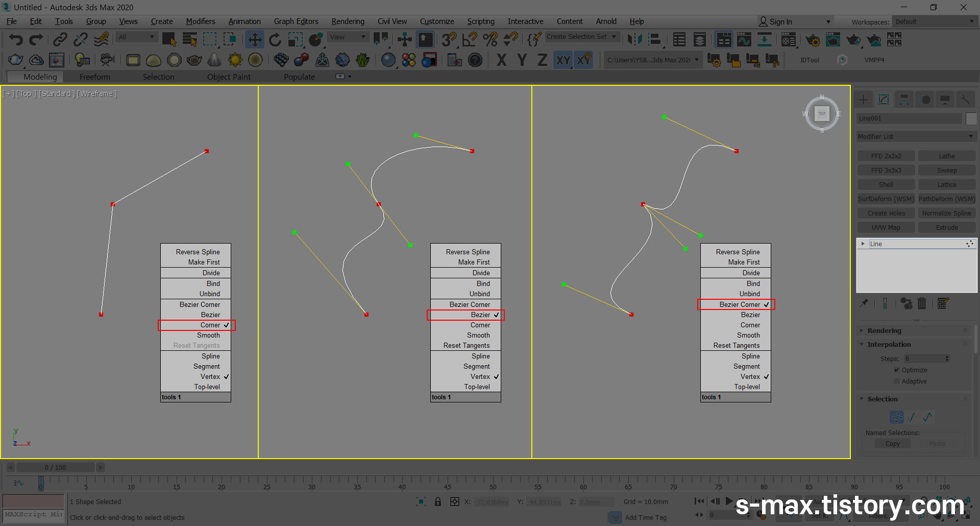The width and height of the screenshot is (980, 526).
Task: Collapse the Selection rollout
Action: 914,399
